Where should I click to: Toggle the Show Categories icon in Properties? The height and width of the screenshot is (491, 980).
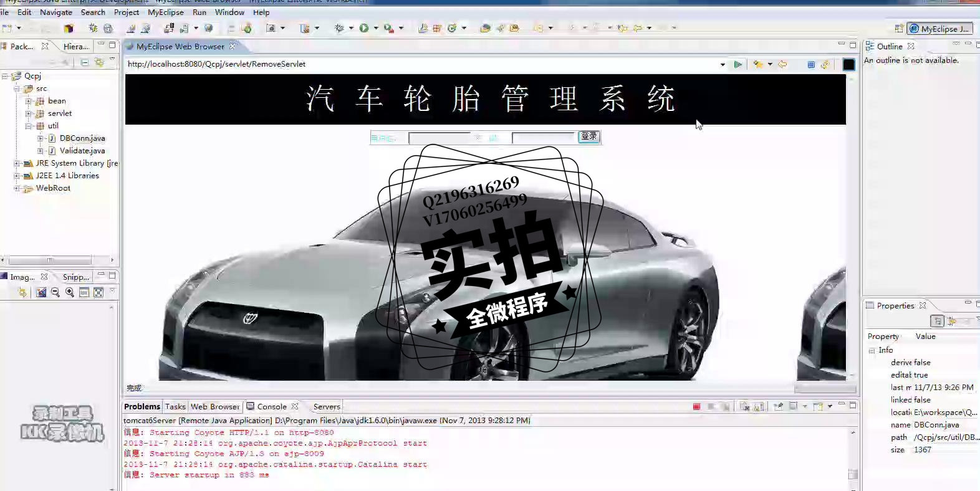coord(937,321)
